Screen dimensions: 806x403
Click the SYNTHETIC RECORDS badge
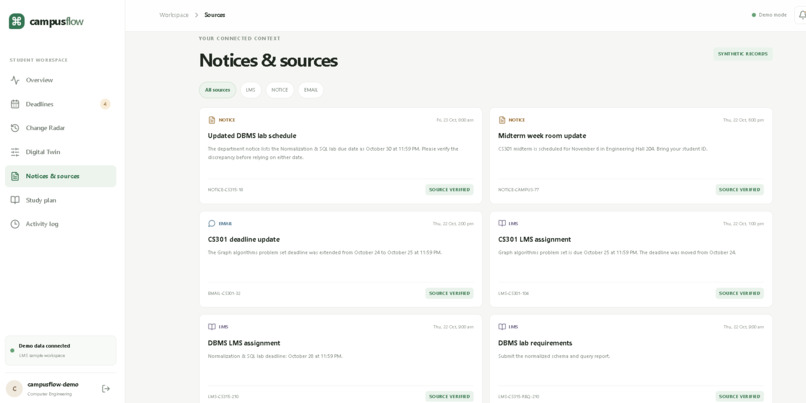pos(743,54)
